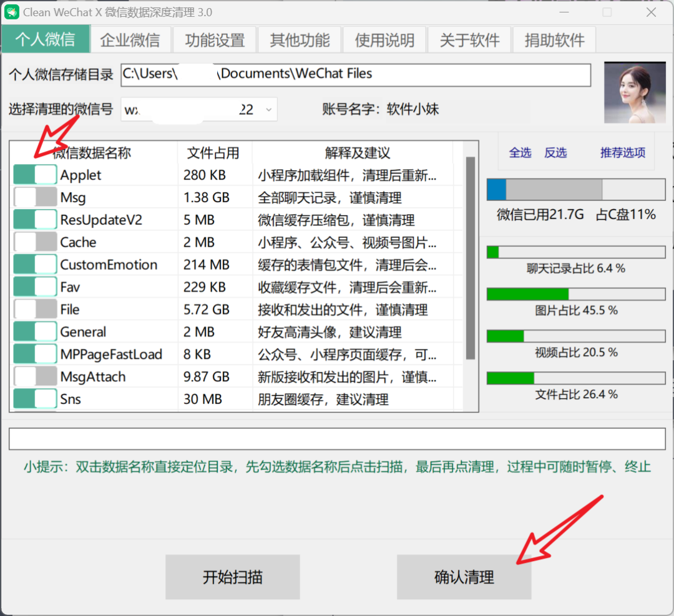
Task: Click the 1.38 GB size cell
Action: coord(207,197)
